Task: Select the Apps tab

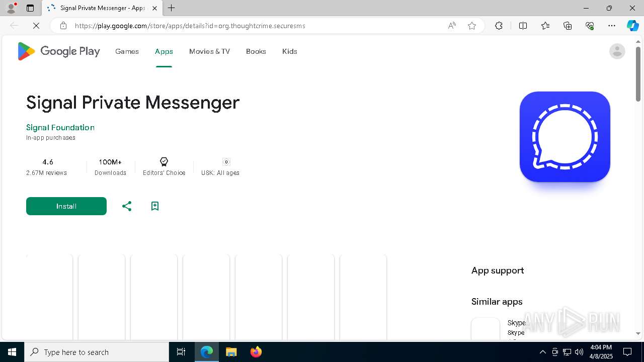Action: tap(164, 51)
